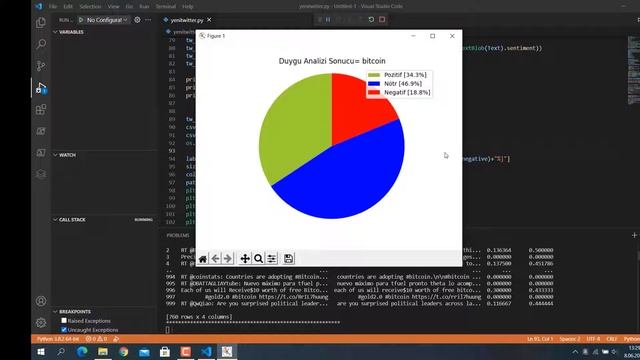Click '[760 rows x 4 columns]' in the terminal
Viewport: 640px width, 360px height.
pos(199,317)
